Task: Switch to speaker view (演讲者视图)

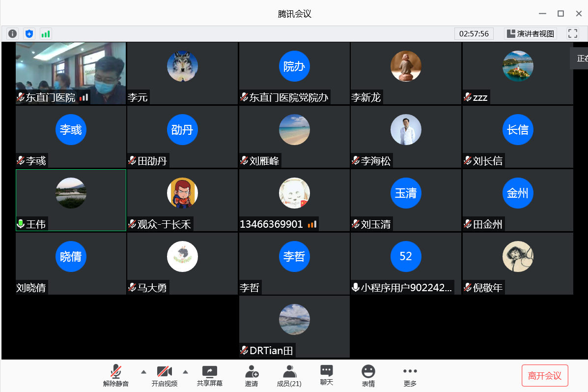Action: pos(531,33)
